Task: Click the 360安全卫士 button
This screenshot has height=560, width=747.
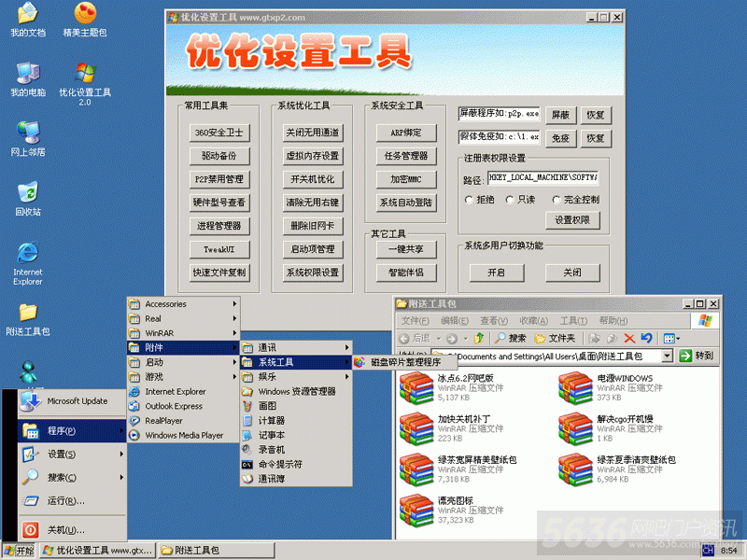Action: pyautogui.click(x=219, y=133)
